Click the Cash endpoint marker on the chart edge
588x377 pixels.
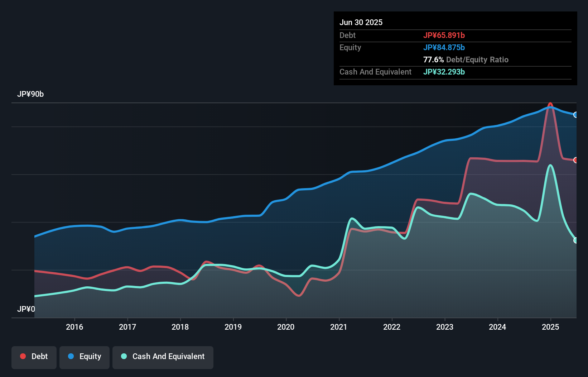[x=576, y=240]
